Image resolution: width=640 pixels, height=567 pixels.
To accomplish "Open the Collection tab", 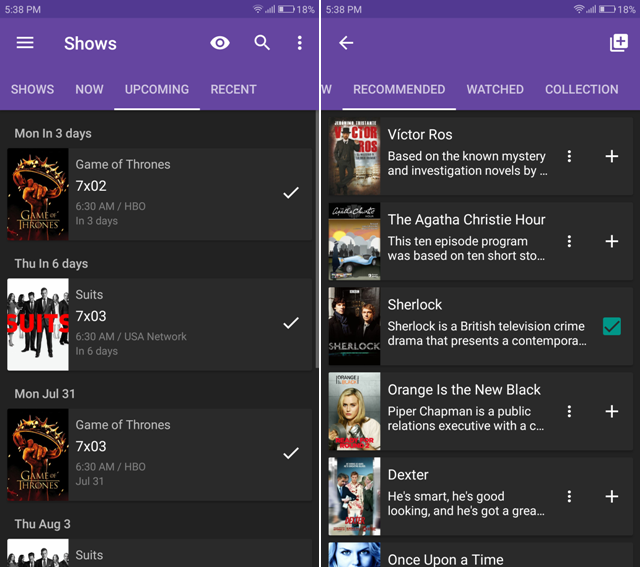I will point(581,89).
